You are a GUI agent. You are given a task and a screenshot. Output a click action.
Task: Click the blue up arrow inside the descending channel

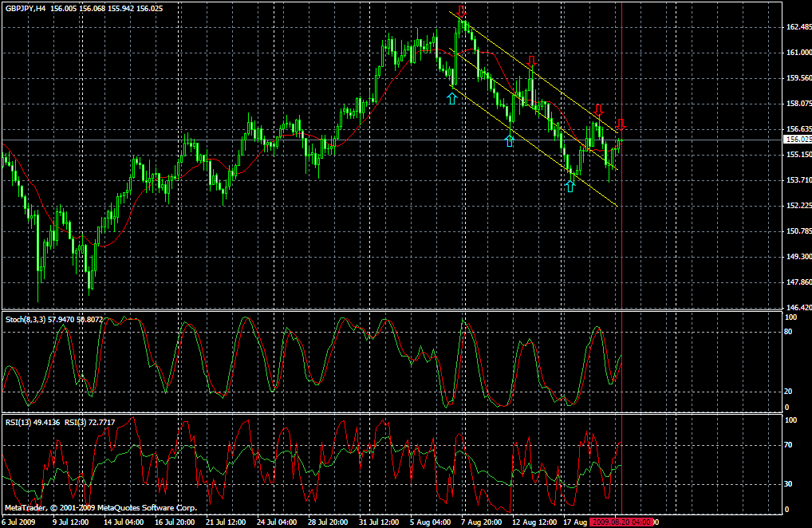(x=508, y=141)
